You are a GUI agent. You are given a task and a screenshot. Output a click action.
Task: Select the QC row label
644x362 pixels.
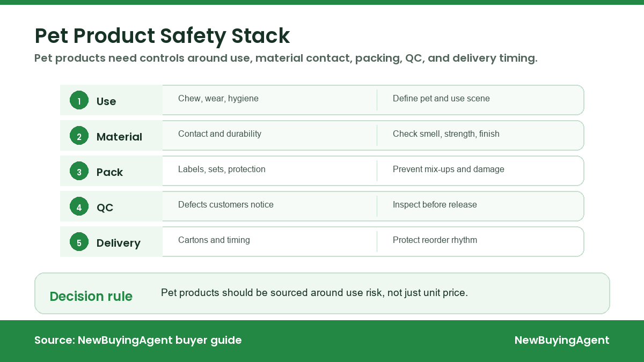105,208
